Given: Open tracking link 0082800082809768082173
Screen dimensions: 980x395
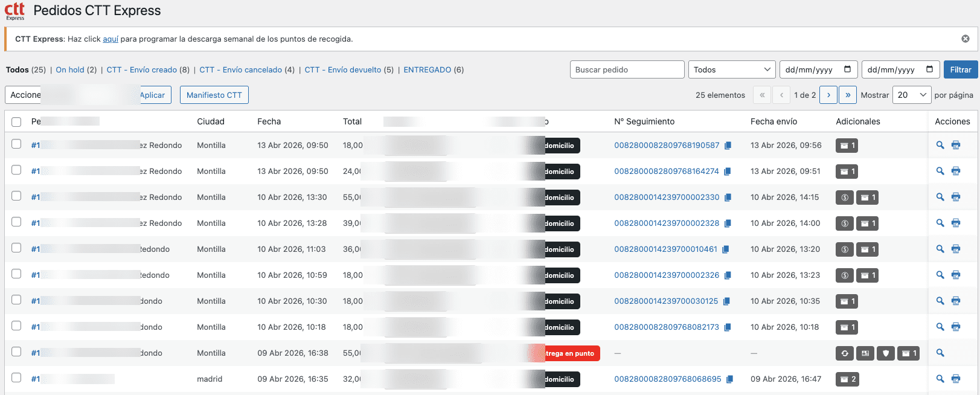Looking at the screenshot, I should coord(667,327).
